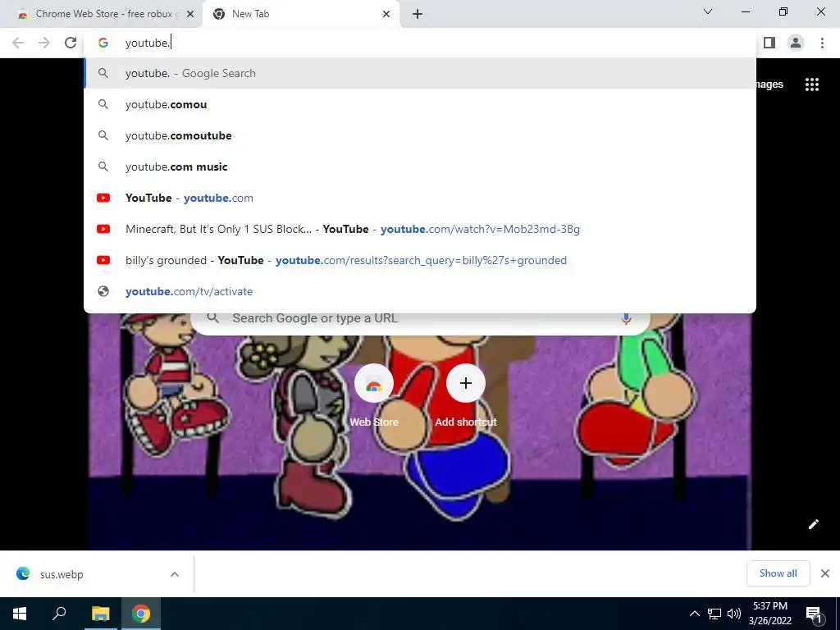Open the YouTube - youtube.com suggestion
840x630 pixels.
point(420,198)
